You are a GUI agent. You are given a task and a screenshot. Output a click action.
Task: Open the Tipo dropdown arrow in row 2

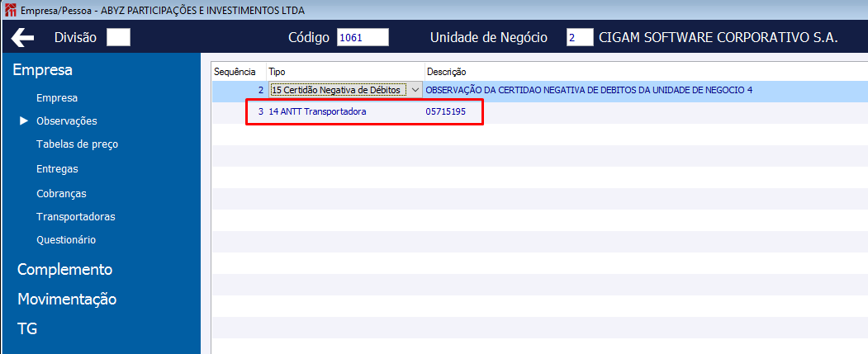(x=415, y=90)
